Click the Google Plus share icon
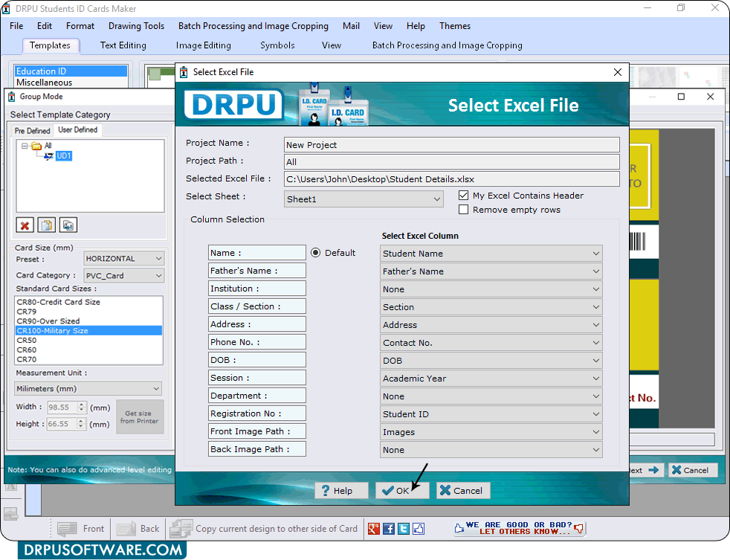The width and height of the screenshot is (730, 560). (373, 528)
